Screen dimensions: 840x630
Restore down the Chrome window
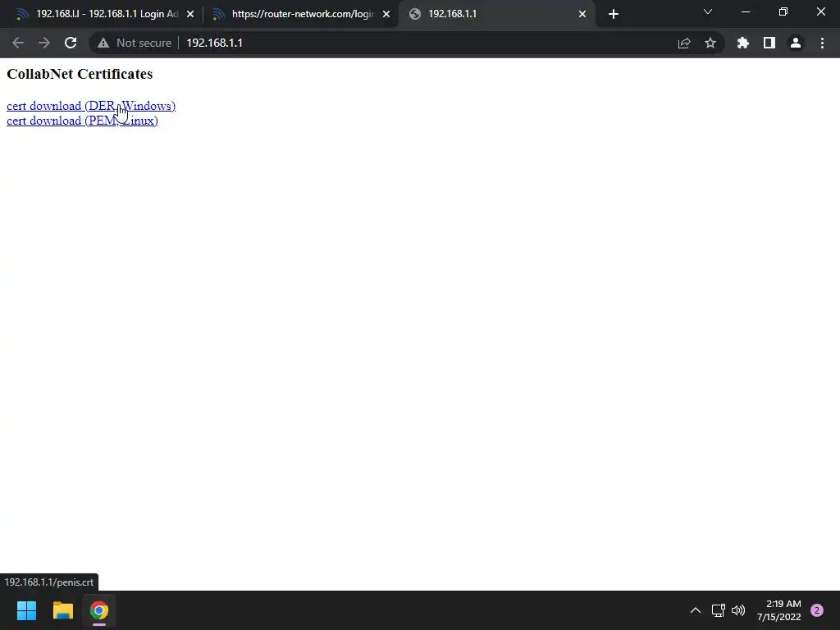[x=783, y=11]
